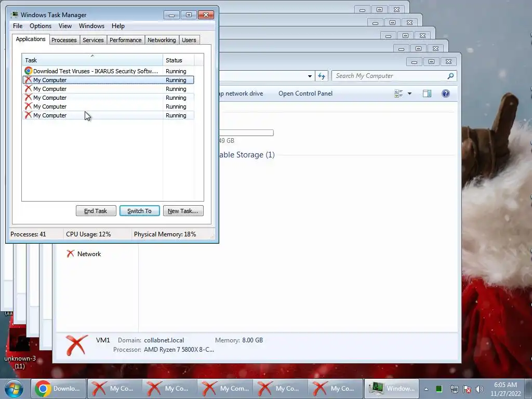Click the Switch To button

139,211
